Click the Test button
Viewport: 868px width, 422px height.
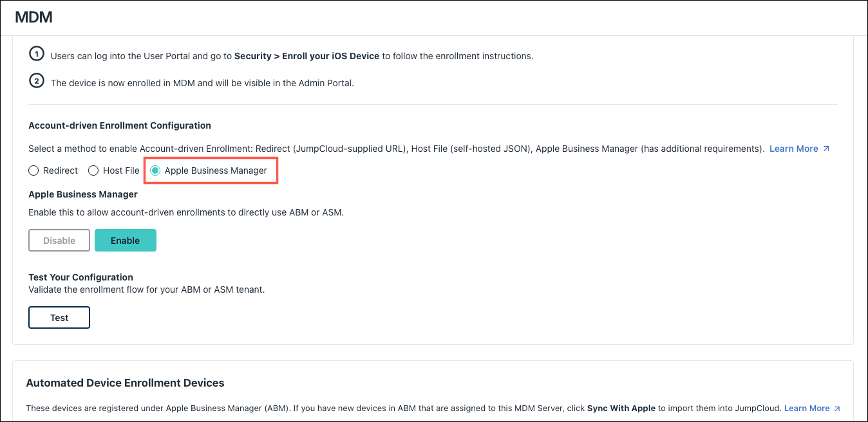point(59,317)
